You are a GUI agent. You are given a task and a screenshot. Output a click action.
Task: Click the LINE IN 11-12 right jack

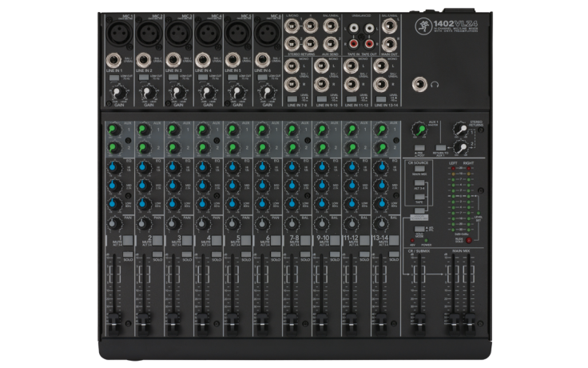click(351, 85)
